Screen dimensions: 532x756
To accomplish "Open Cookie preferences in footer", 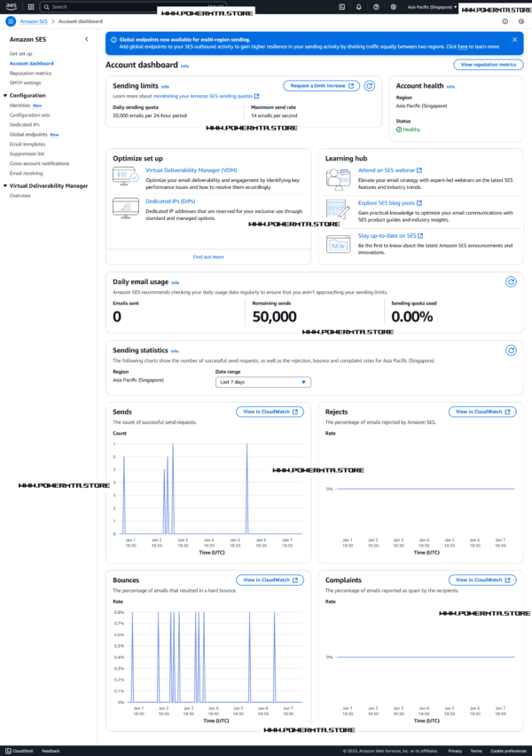I will coord(508,751).
